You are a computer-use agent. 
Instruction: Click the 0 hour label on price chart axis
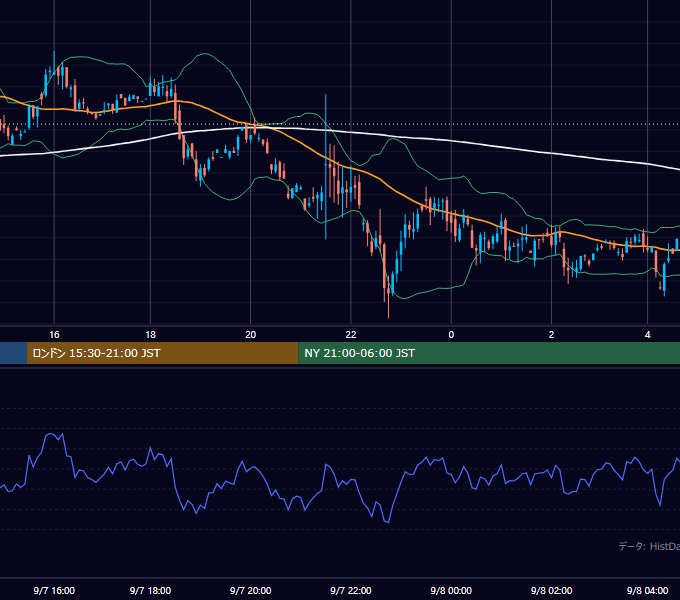[451, 335]
